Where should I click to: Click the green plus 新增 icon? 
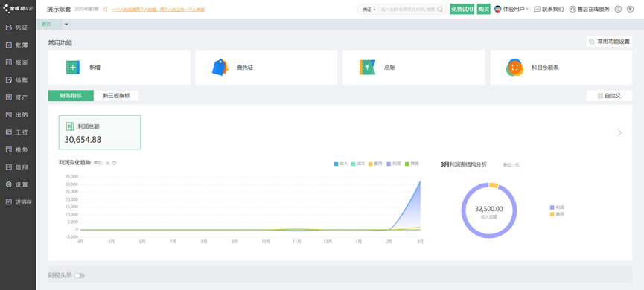pyautogui.click(x=73, y=67)
